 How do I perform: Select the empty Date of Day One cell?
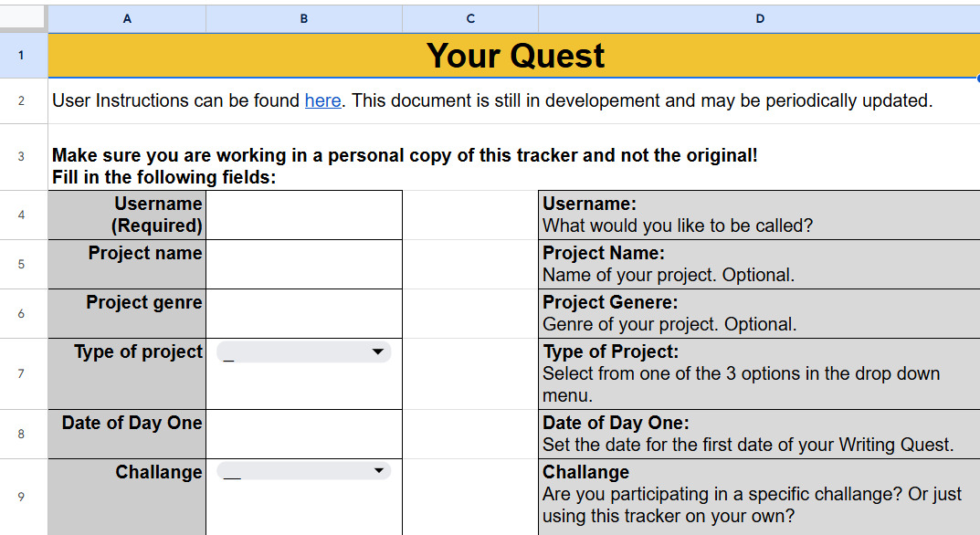point(303,434)
